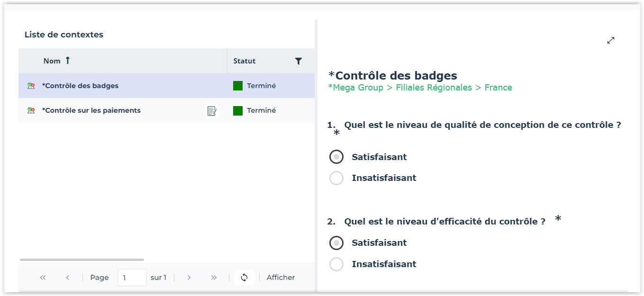This screenshot has height=296, width=644.
Task: Choose Satisfaisant for control efficacité question
Action: 336,243
